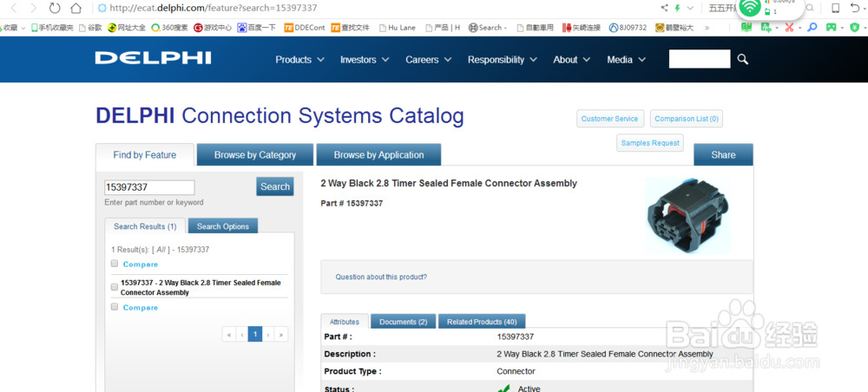868x392 pixels.
Task: Click the scissors screenshot tool icon
Action: click(789, 27)
